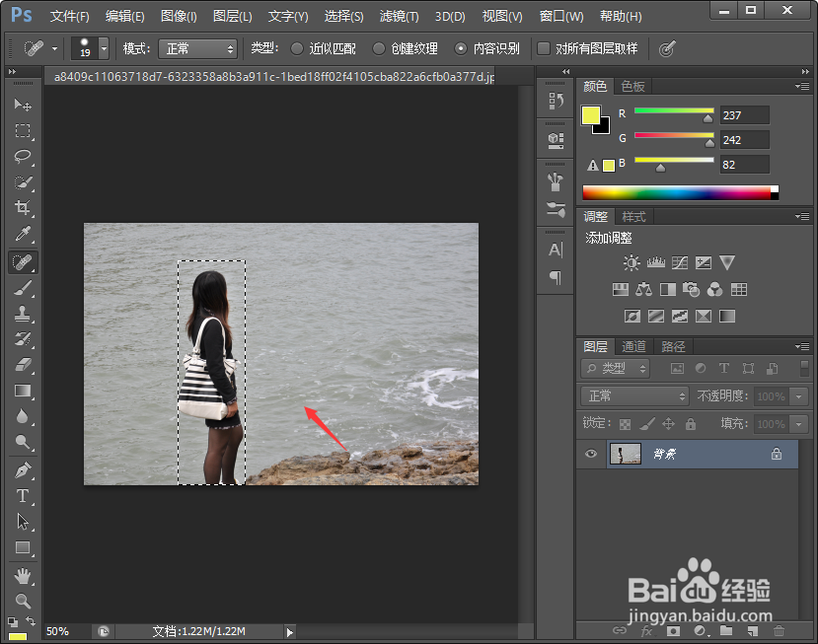Add a Color Balance adjustment
The height and width of the screenshot is (644, 818).
pyautogui.click(x=643, y=289)
